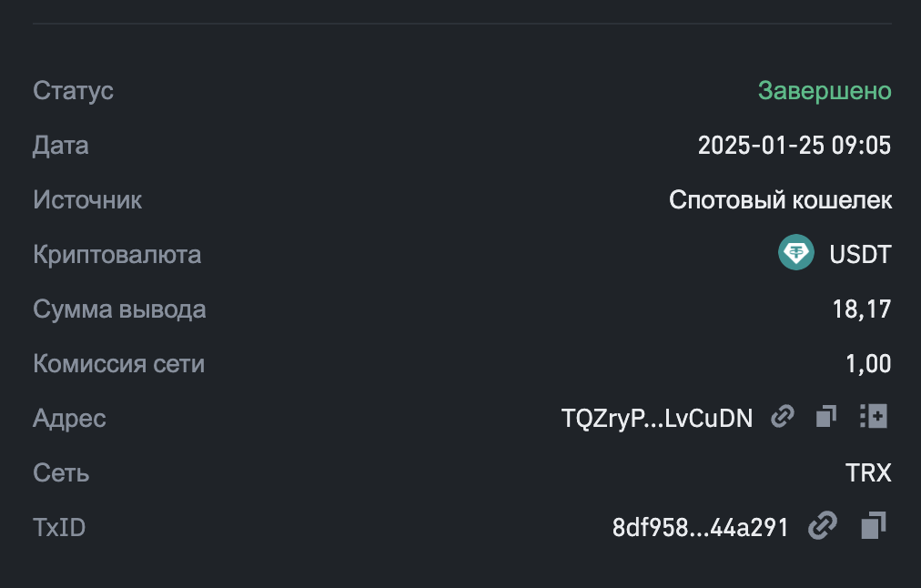The image size is (921, 588).
Task: Click the withdrawal amount 18,17
Action: 861,309
